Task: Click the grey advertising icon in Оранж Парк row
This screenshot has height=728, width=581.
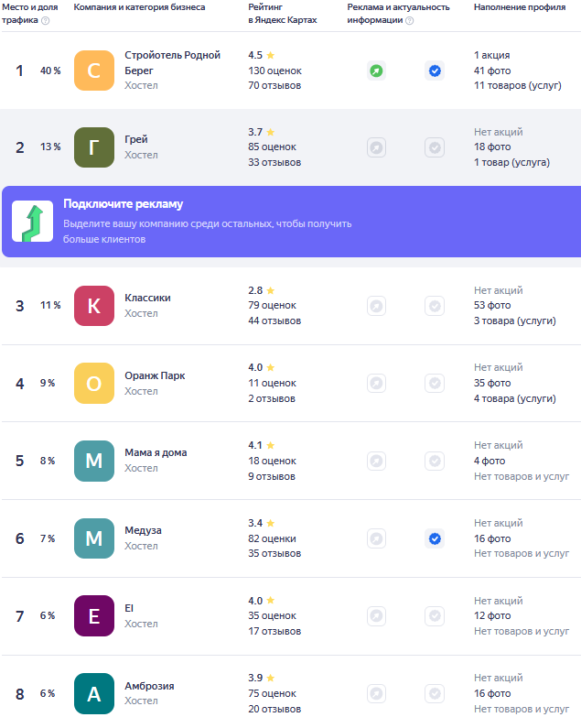Action: tap(376, 383)
